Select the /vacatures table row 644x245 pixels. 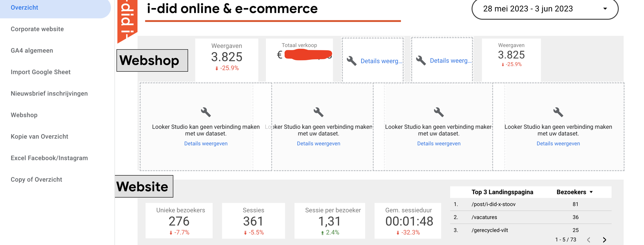(531, 217)
